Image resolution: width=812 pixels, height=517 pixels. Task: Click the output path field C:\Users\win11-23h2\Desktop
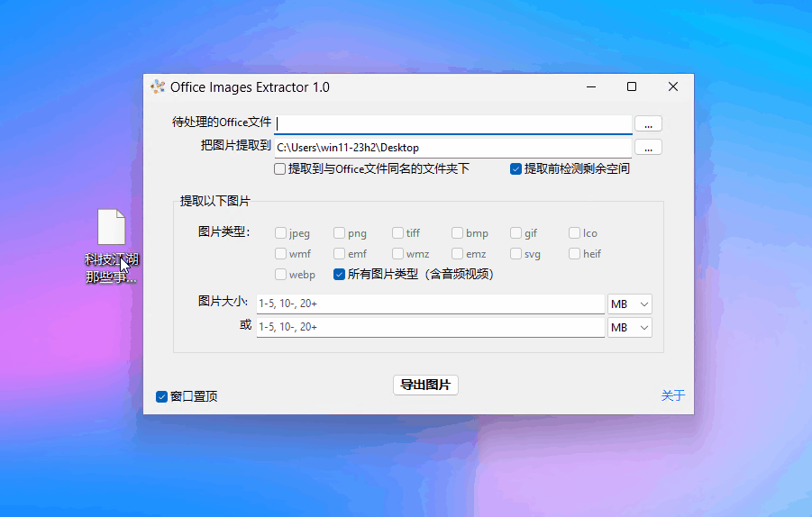point(452,148)
